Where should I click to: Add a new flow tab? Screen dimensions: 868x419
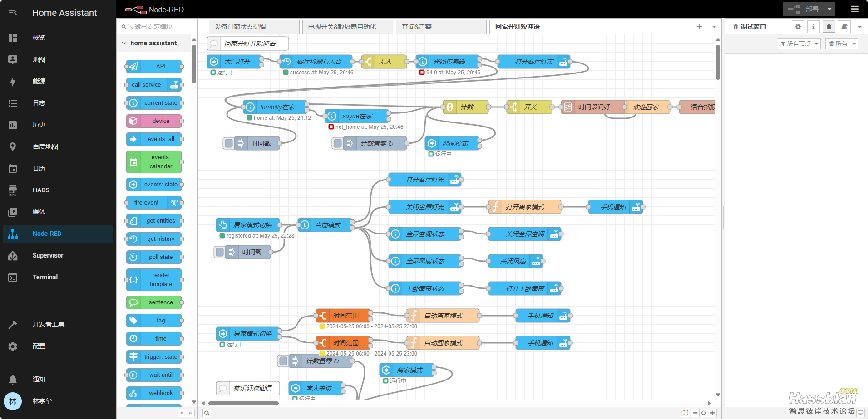click(700, 27)
